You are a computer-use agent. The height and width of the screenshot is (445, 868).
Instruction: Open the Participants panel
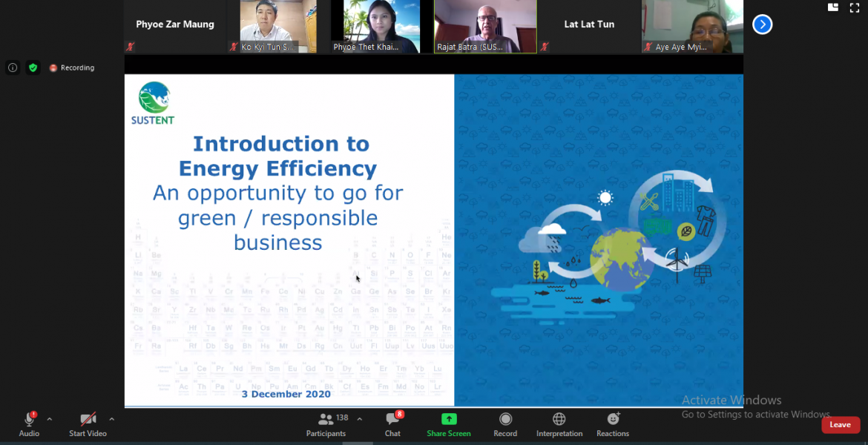pyautogui.click(x=326, y=424)
